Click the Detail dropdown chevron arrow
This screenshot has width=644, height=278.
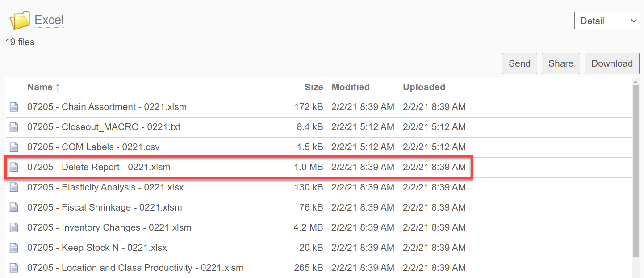[633, 21]
